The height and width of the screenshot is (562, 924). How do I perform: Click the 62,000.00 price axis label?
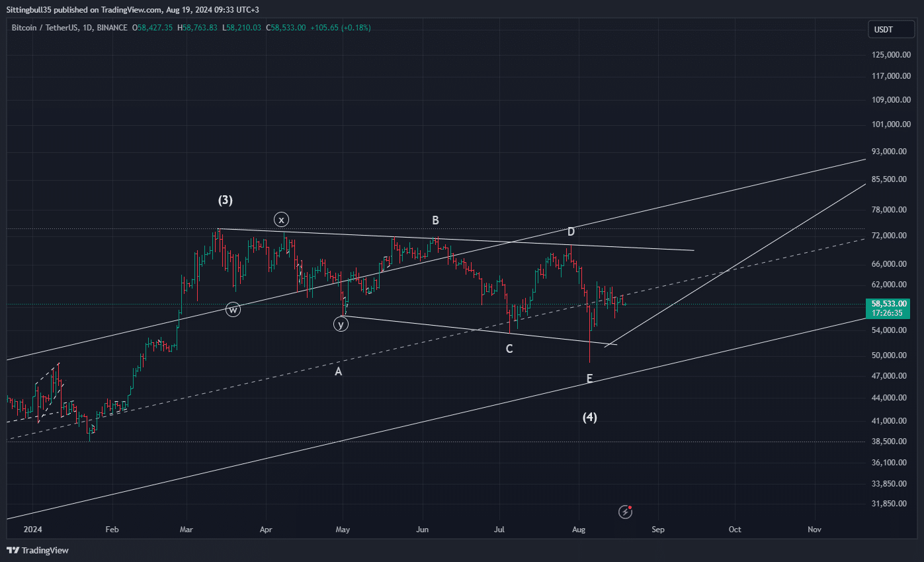click(x=890, y=285)
